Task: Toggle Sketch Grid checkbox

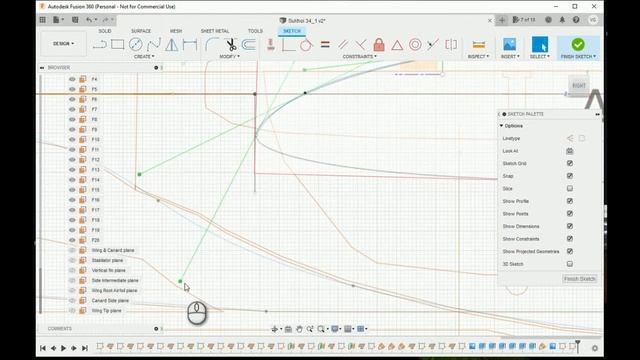Action: click(570, 163)
